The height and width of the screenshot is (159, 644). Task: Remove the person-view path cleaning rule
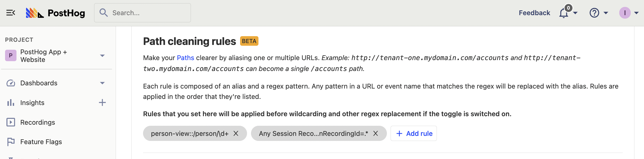pyautogui.click(x=236, y=133)
